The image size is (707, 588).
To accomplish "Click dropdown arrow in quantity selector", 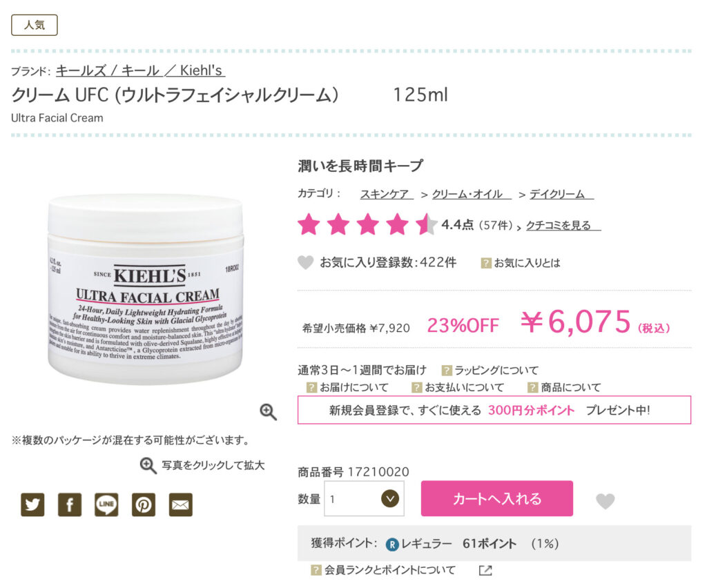I will [x=390, y=499].
